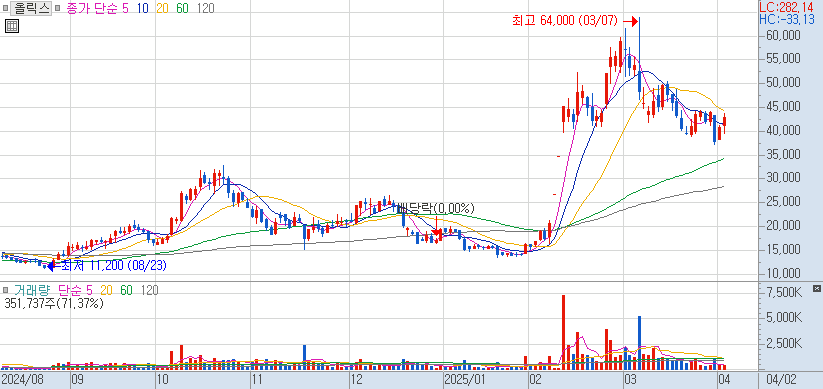This screenshot has height=389, width=823.
Task: Select the green 60 in the 거래량 legend
Action: click(x=126, y=290)
